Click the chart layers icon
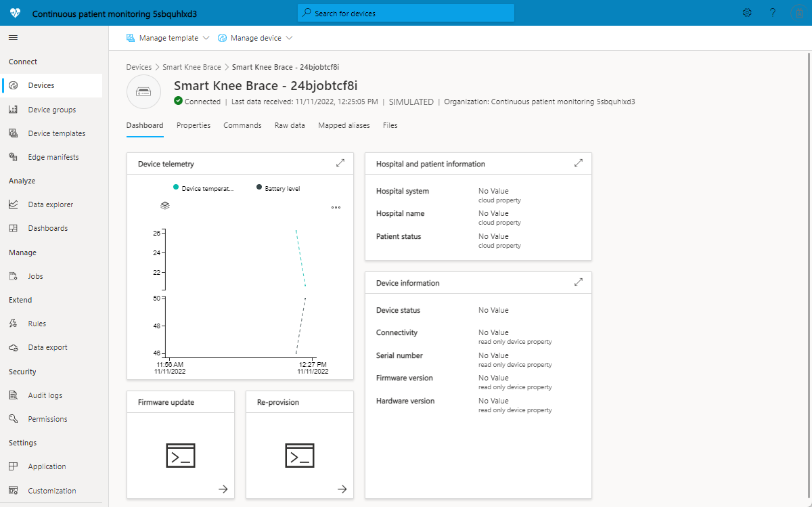This screenshot has width=812, height=507. (x=165, y=205)
